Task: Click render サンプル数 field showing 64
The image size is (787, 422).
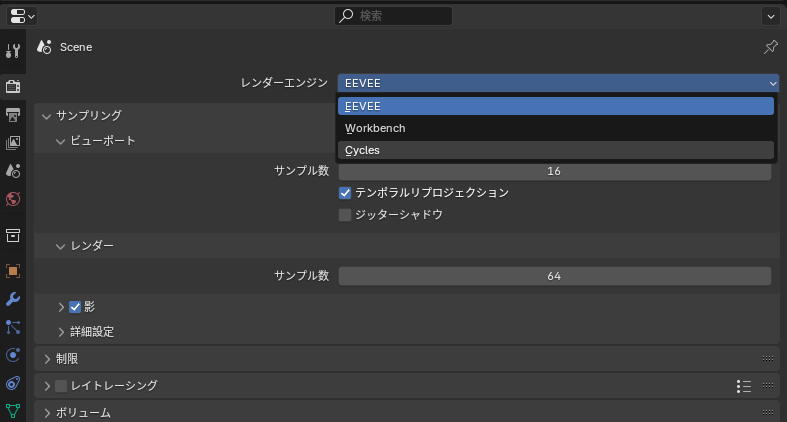Action: coord(555,276)
